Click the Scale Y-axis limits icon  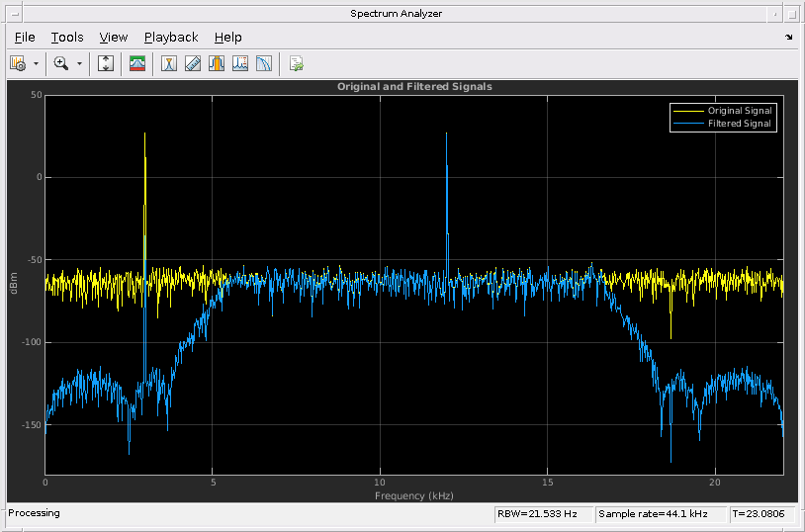coord(107,63)
